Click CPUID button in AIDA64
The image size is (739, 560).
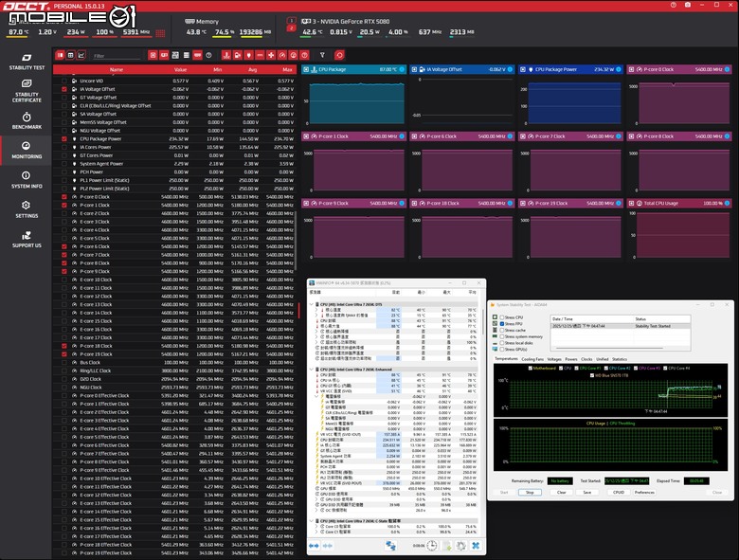619,492
